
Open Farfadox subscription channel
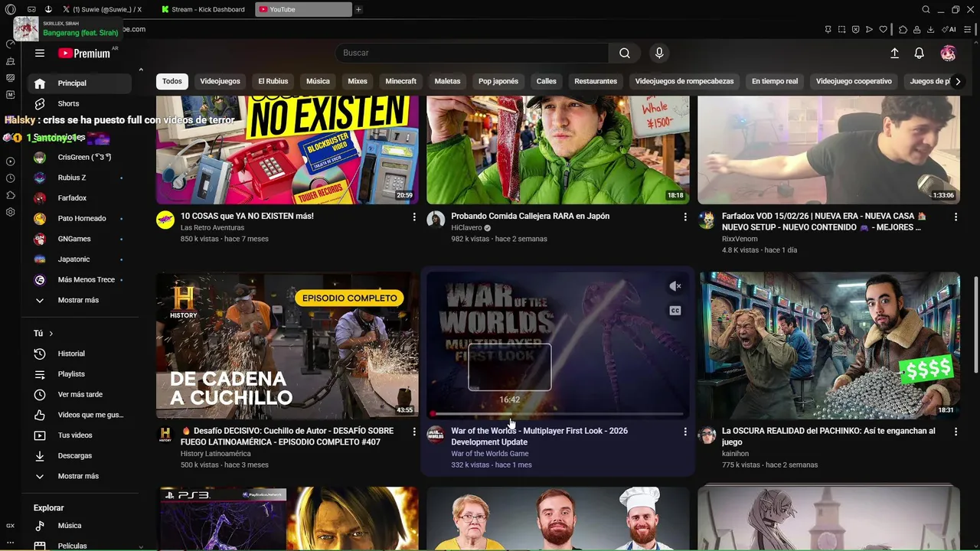tap(80, 198)
